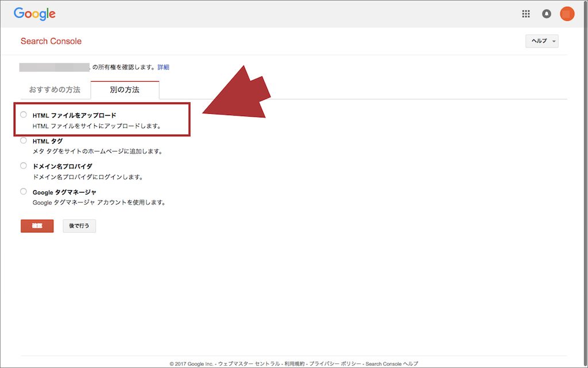Click the Google logo
The height and width of the screenshot is (368, 588).
click(x=34, y=14)
